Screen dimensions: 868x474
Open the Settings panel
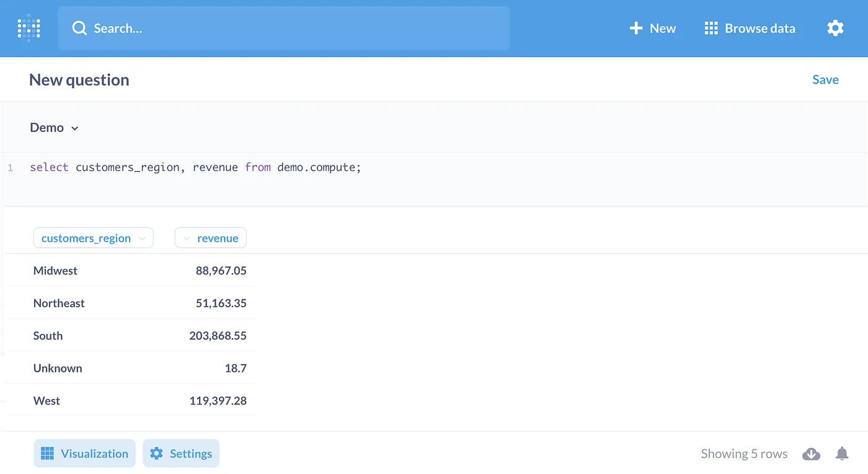(180, 453)
